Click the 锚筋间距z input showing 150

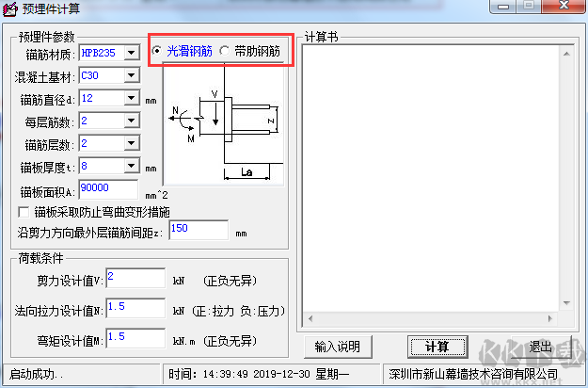(x=199, y=230)
